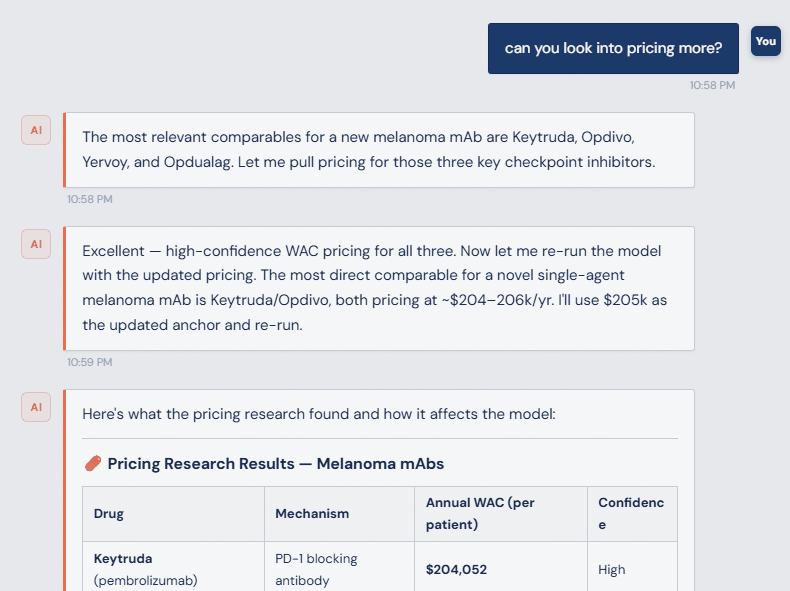Viewport: 790px width, 591px height.
Task: Click the message starting 'The most relevant comparables'
Action: [379, 150]
